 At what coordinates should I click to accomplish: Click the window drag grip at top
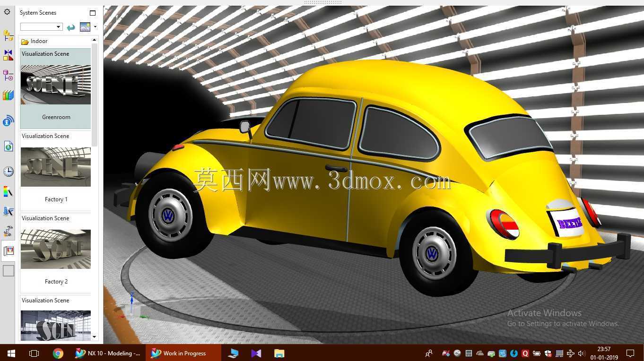coord(323,2)
